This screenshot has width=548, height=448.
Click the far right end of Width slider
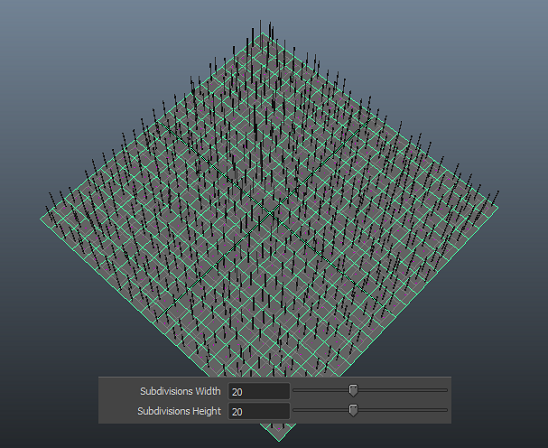click(446, 390)
